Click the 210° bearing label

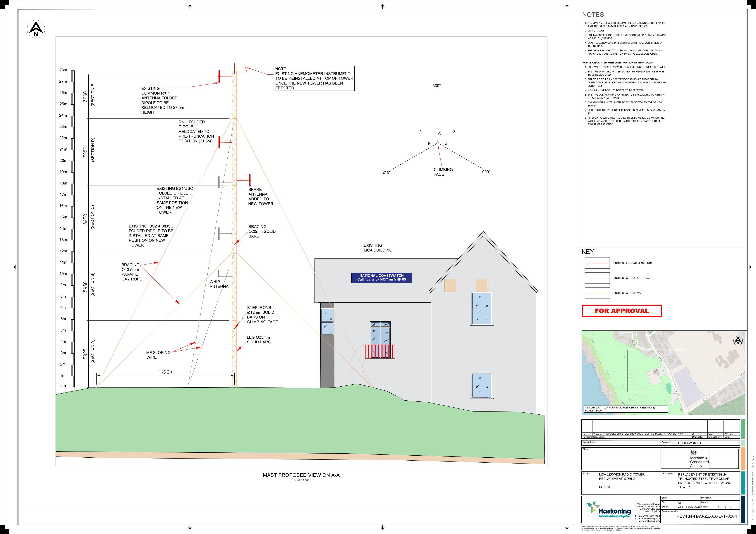386,172
